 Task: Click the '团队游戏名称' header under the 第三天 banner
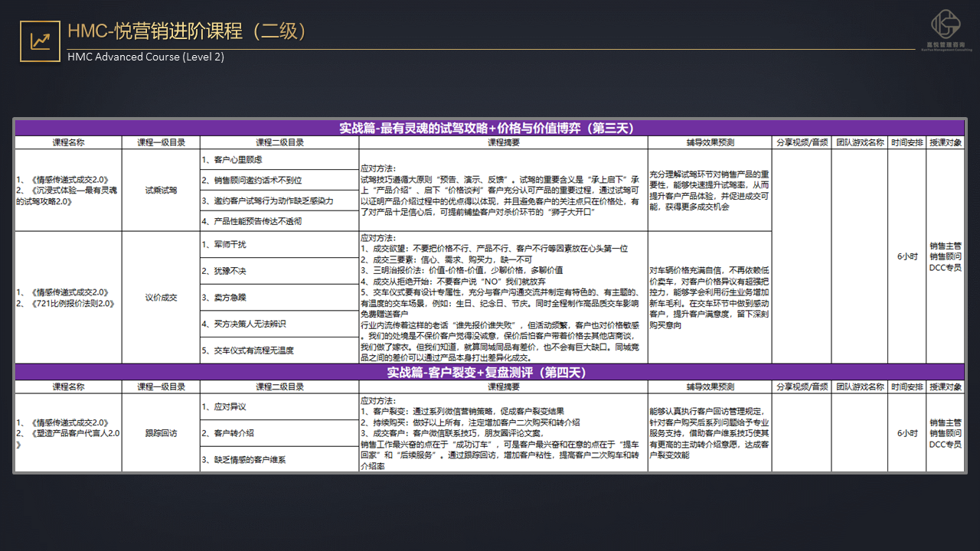click(860, 142)
